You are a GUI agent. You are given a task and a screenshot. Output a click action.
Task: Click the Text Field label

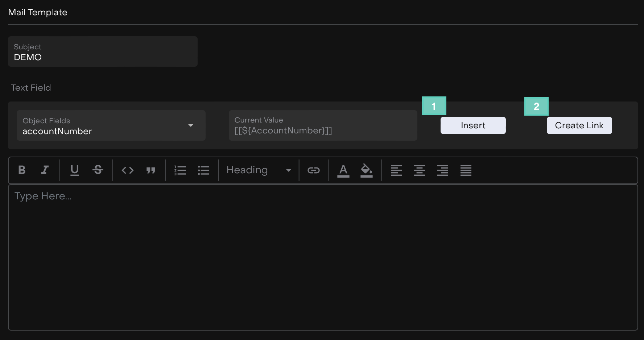31,88
